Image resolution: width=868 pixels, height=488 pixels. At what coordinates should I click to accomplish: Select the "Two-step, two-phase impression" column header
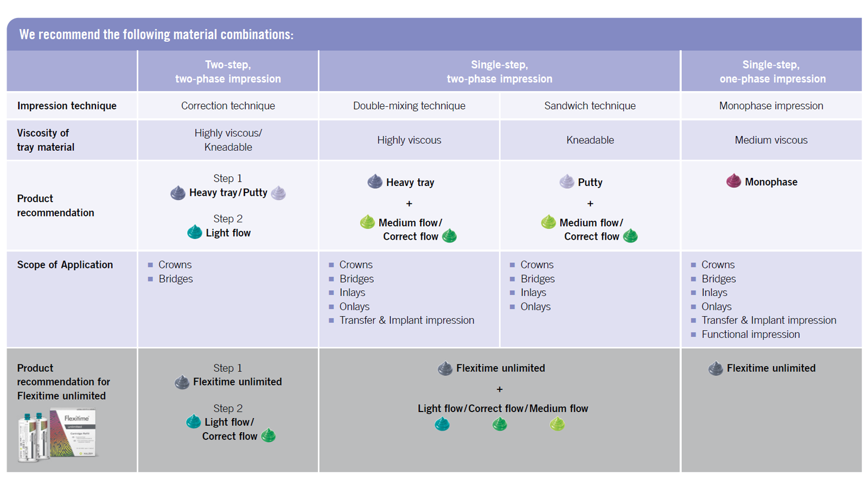click(228, 72)
